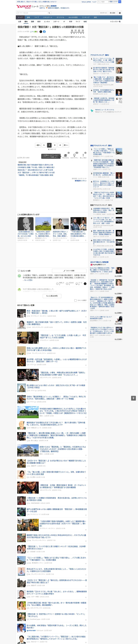
Task: Open article 徳川家康とはどんな人物だったのか
Action: click(x=56, y=386)
